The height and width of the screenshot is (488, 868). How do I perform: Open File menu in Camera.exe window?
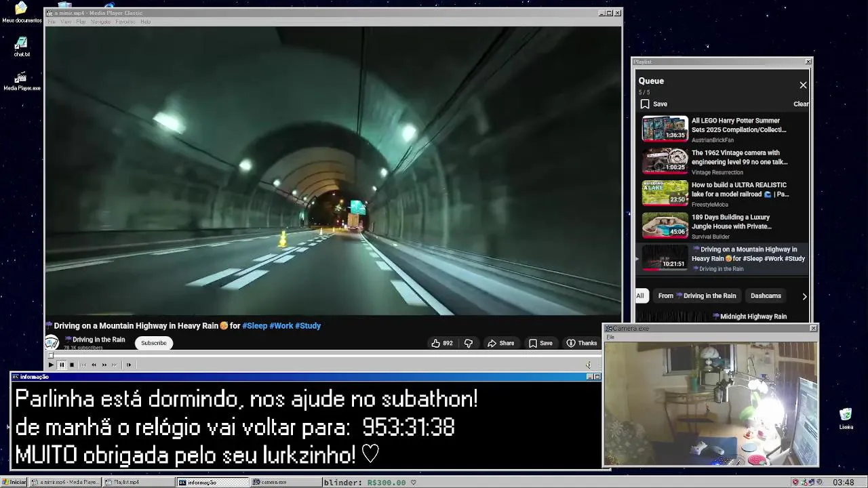[x=610, y=337]
